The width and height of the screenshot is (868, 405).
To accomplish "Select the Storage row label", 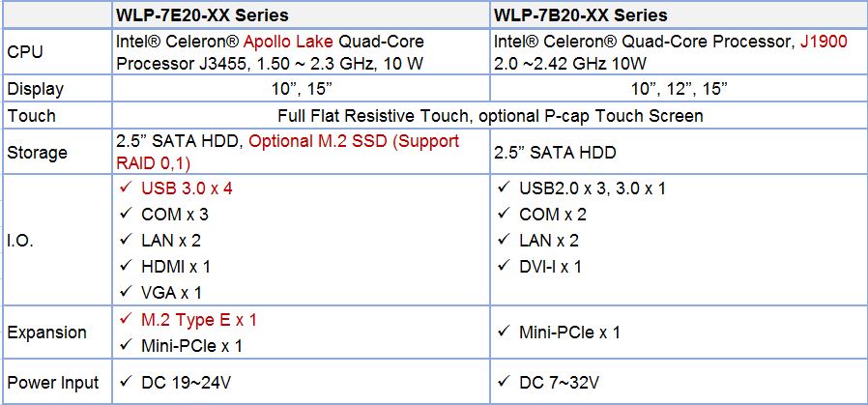I will click(x=37, y=152).
